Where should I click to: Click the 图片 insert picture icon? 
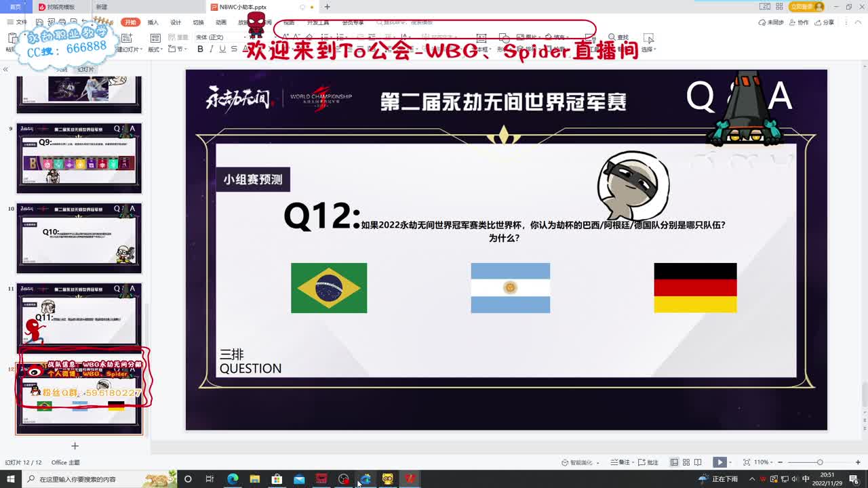pos(524,36)
